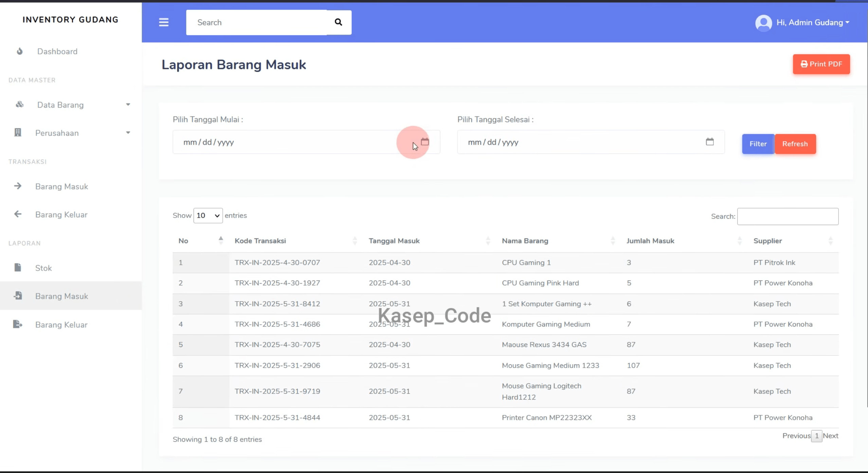Click the Tanggal Selesai date field
The width and height of the screenshot is (868, 473).
(x=591, y=142)
